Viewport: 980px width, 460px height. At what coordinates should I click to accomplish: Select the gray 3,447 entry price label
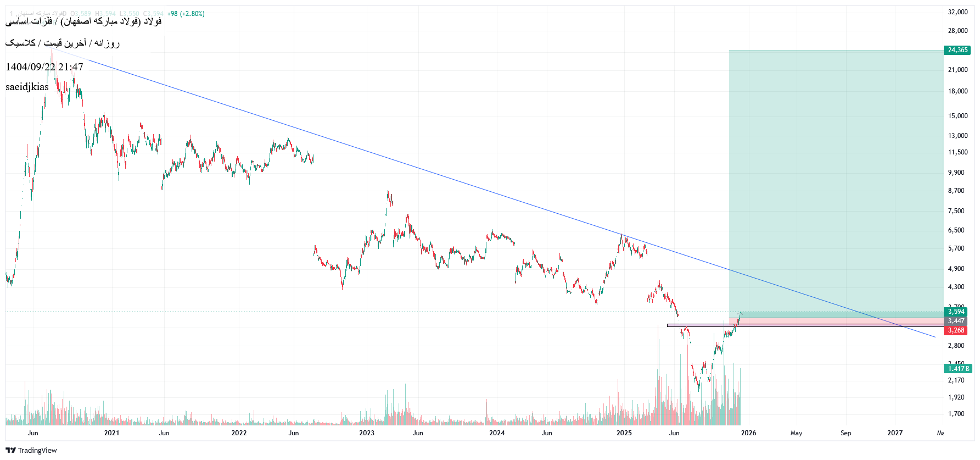[x=956, y=321]
